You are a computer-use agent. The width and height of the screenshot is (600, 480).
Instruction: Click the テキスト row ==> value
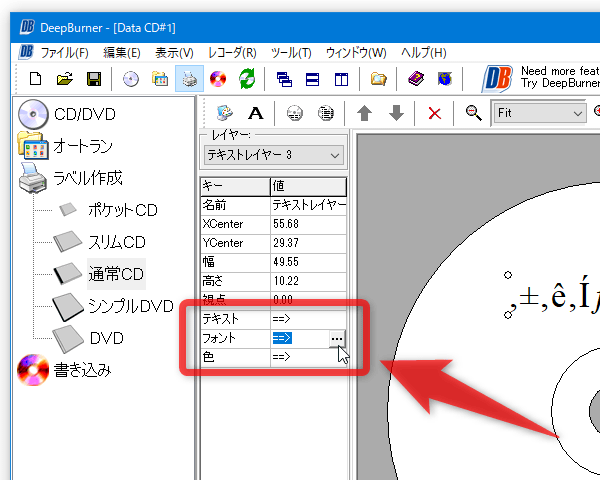pos(308,319)
